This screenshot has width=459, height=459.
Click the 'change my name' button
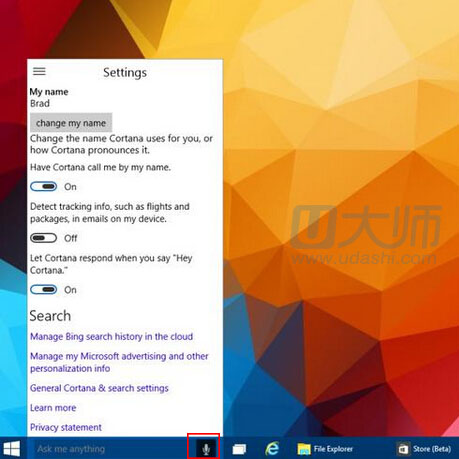(71, 123)
